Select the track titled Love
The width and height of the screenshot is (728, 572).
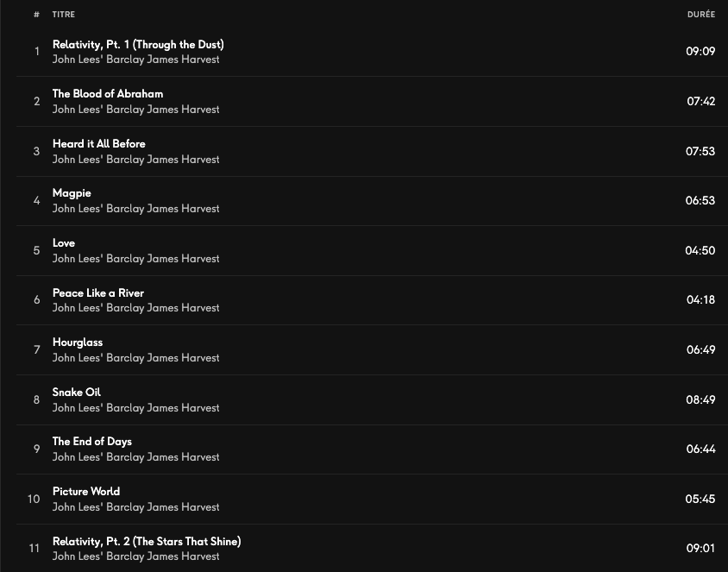point(64,243)
